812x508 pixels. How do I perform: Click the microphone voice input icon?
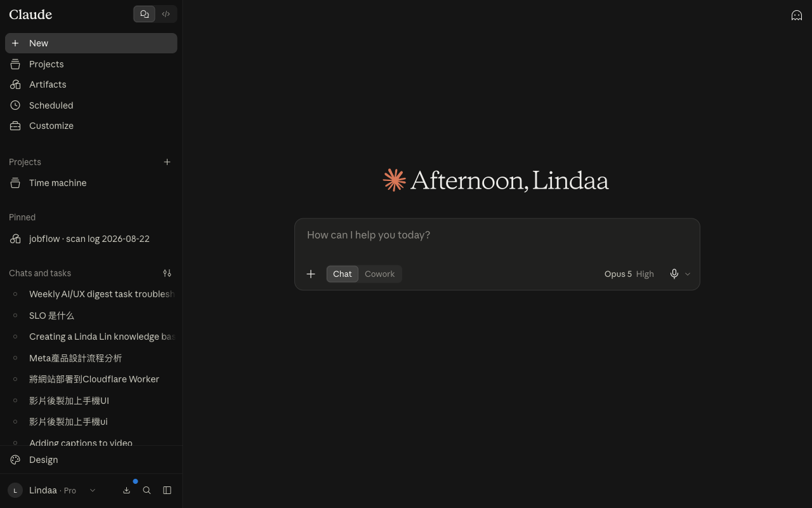point(674,274)
